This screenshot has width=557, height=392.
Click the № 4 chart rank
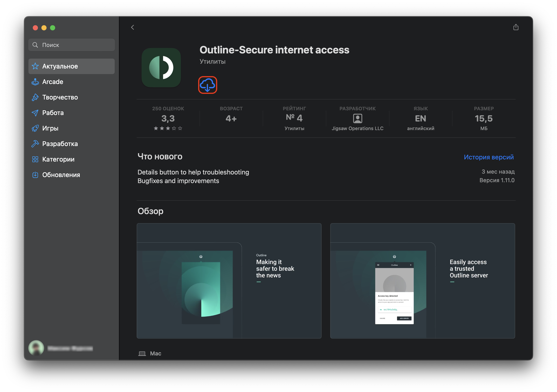tap(294, 118)
